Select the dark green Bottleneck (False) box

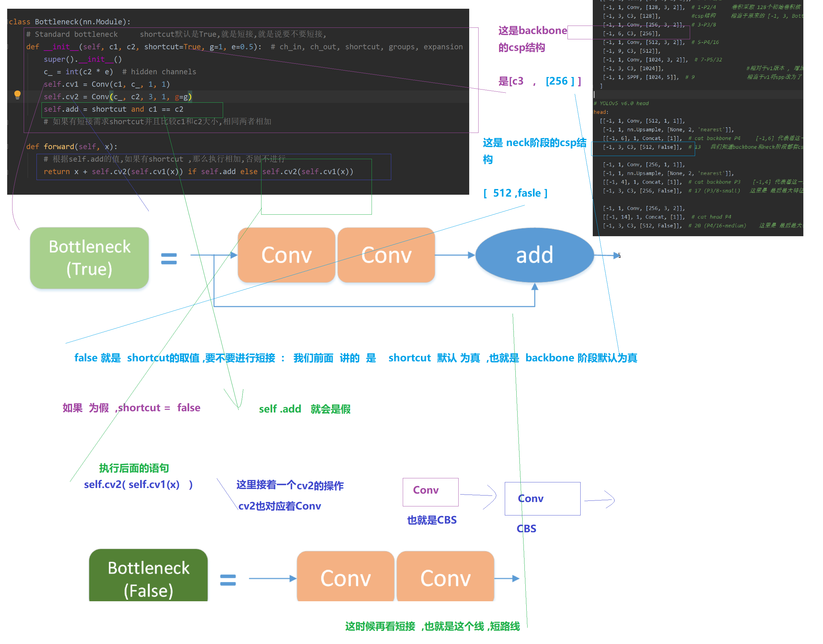click(149, 575)
